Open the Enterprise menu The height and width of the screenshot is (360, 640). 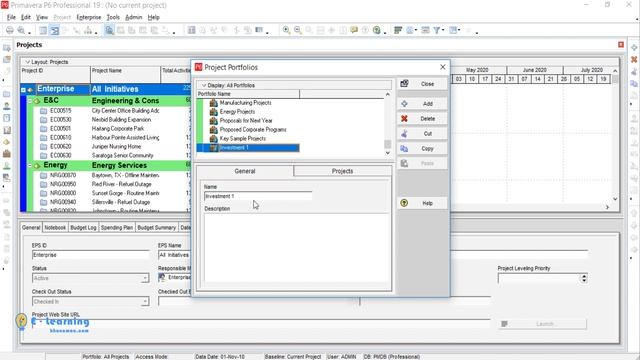click(x=89, y=17)
